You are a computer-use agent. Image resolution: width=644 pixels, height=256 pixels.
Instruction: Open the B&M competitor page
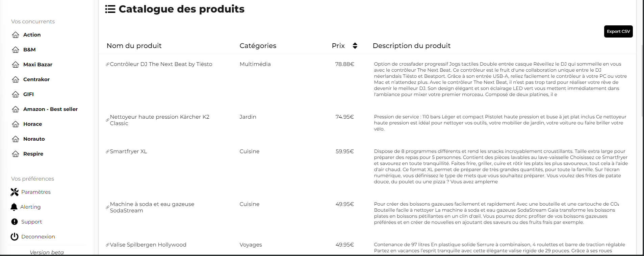pyautogui.click(x=29, y=50)
